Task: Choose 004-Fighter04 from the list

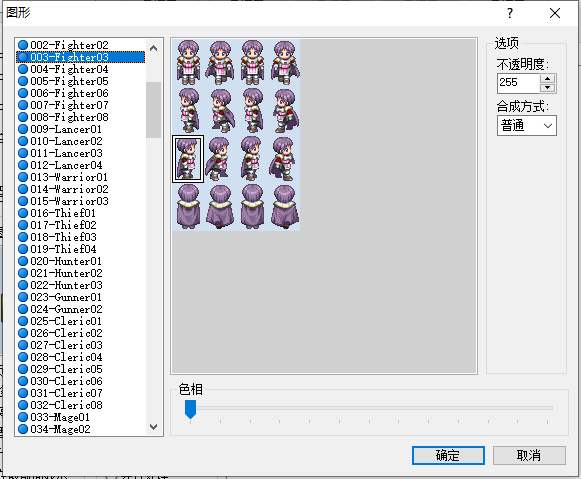Action: (x=81, y=69)
